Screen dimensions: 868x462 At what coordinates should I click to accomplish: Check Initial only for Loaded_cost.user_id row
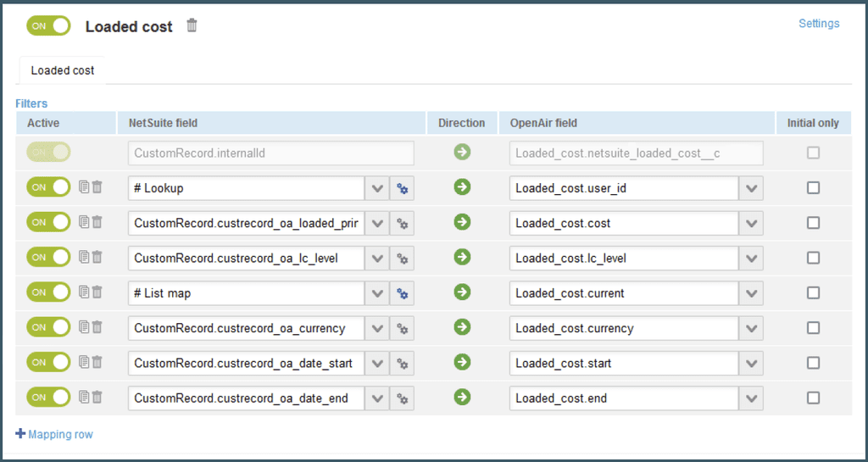coord(813,188)
